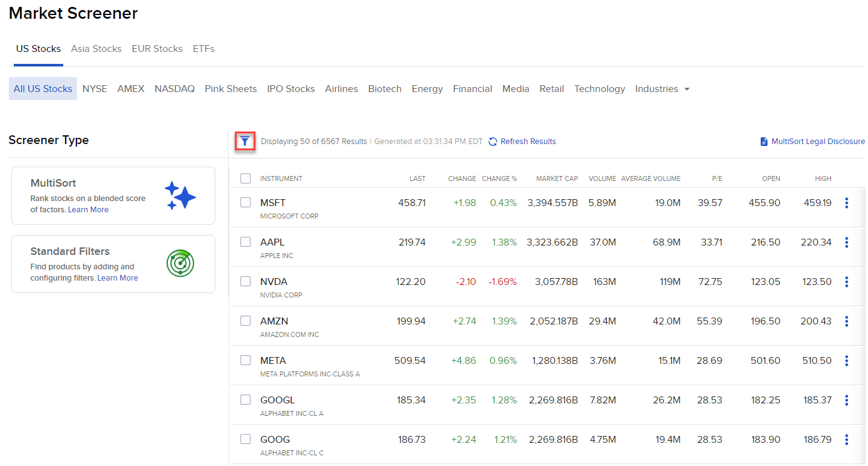Switch to the Asia Stocks tab
Viewport: 868px width, 466px height.
(x=96, y=48)
